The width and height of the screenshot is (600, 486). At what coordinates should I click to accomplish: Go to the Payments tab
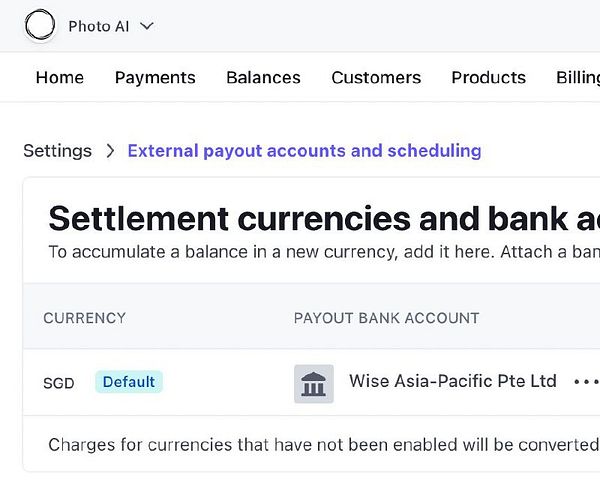(x=155, y=77)
